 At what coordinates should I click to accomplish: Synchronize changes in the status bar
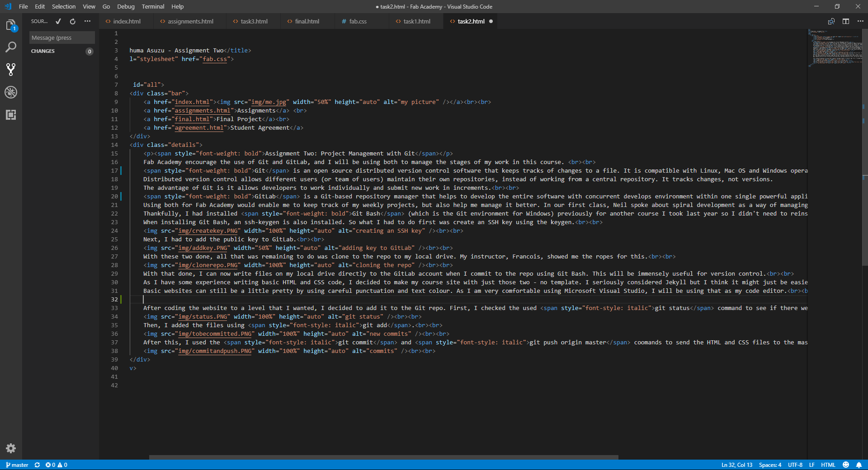coord(37,465)
